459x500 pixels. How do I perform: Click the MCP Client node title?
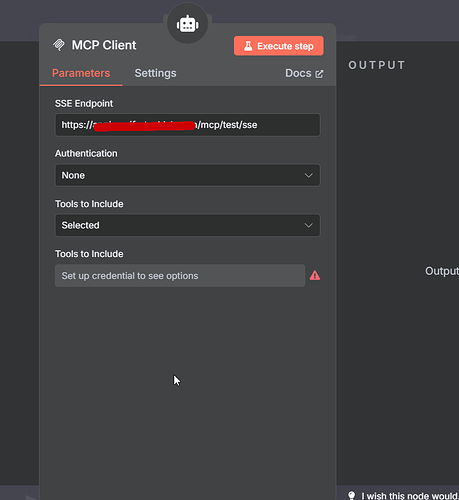pos(104,45)
